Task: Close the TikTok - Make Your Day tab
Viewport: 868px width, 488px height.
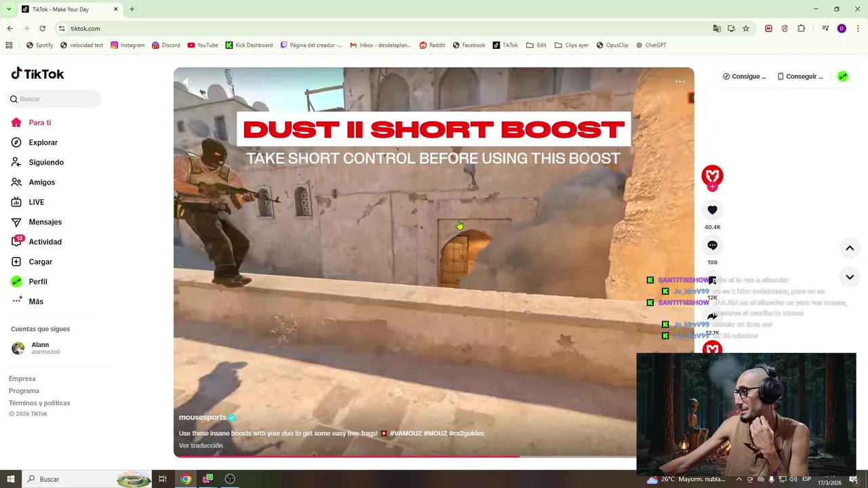Action: pos(115,9)
